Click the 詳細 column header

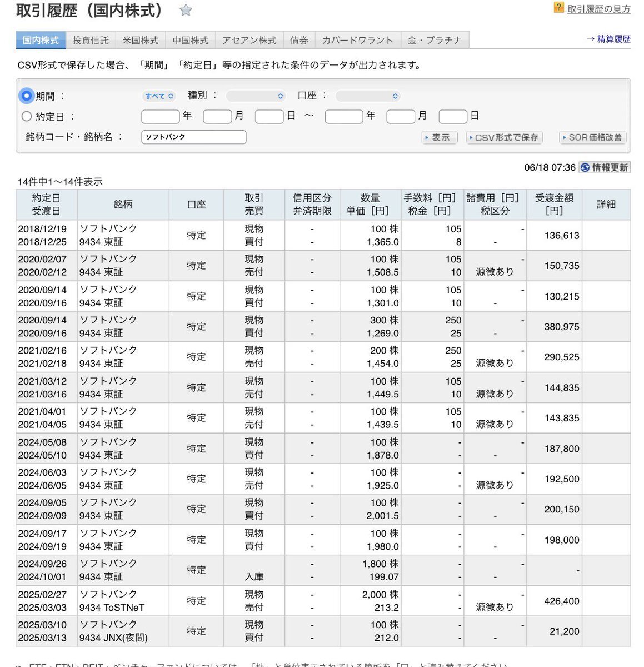coord(606,205)
